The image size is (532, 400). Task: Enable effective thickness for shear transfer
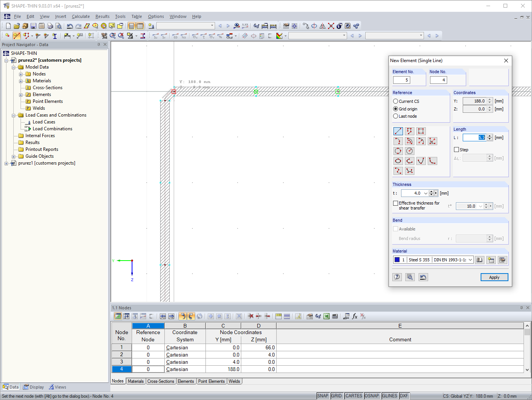397,203
